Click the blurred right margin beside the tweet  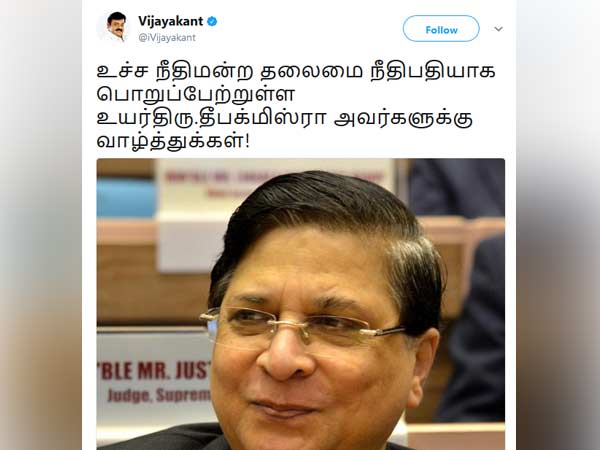558,225
